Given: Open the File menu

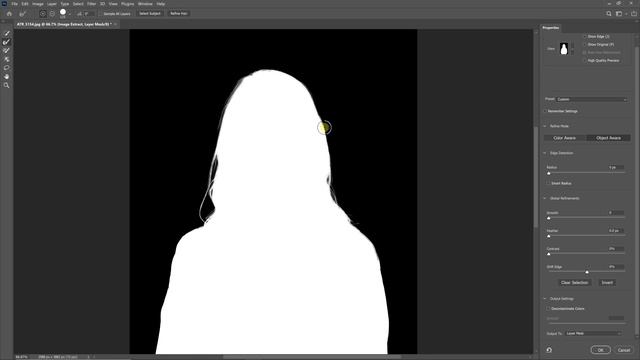Looking at the screenshot, I should click(14, 4).
